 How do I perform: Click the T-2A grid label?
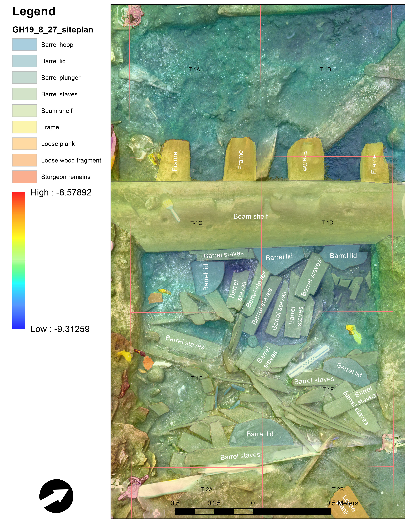click(207, 489)
